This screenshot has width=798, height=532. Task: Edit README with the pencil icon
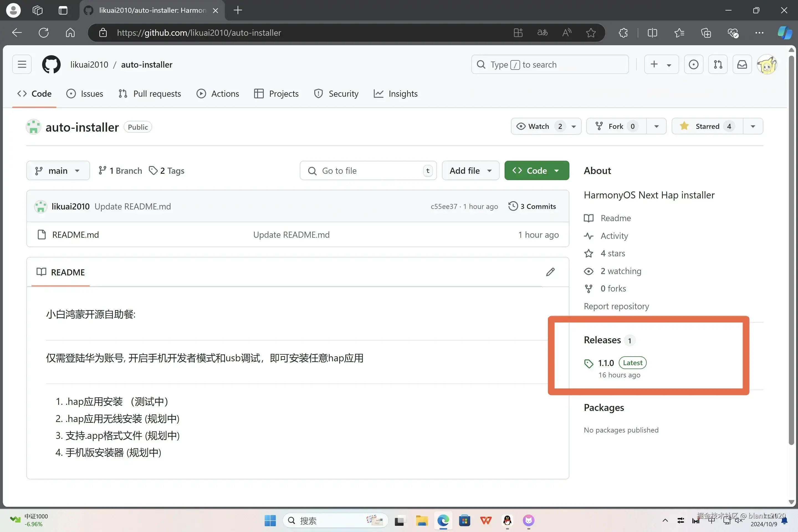tap(550, 272)
